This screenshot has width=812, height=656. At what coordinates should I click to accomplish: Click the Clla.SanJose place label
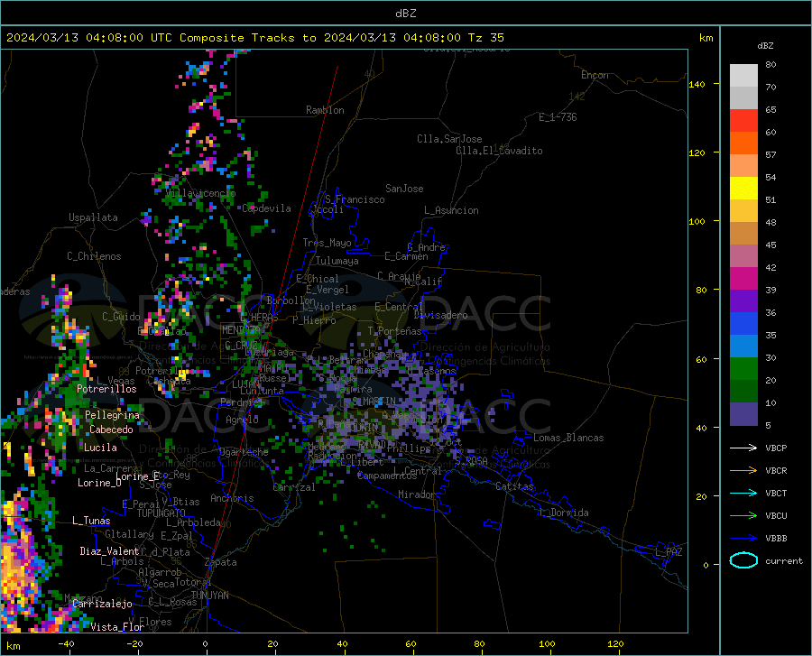pos(449,139)
